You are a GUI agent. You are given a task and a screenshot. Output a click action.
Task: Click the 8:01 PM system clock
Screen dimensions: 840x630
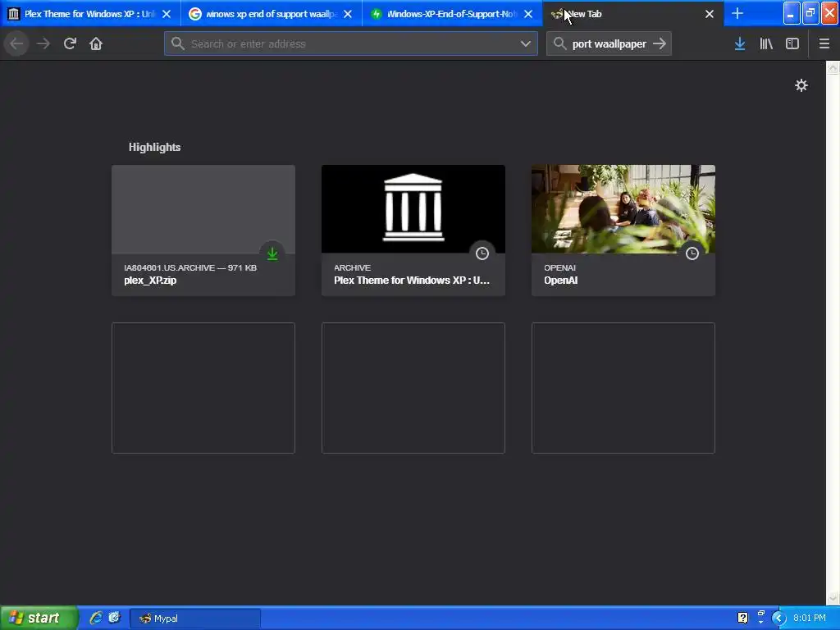810,618
